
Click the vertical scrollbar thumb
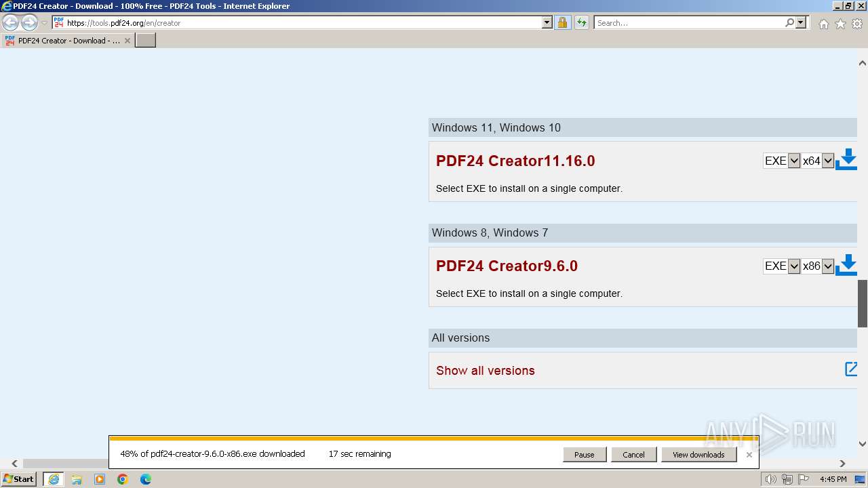point(863,303)
